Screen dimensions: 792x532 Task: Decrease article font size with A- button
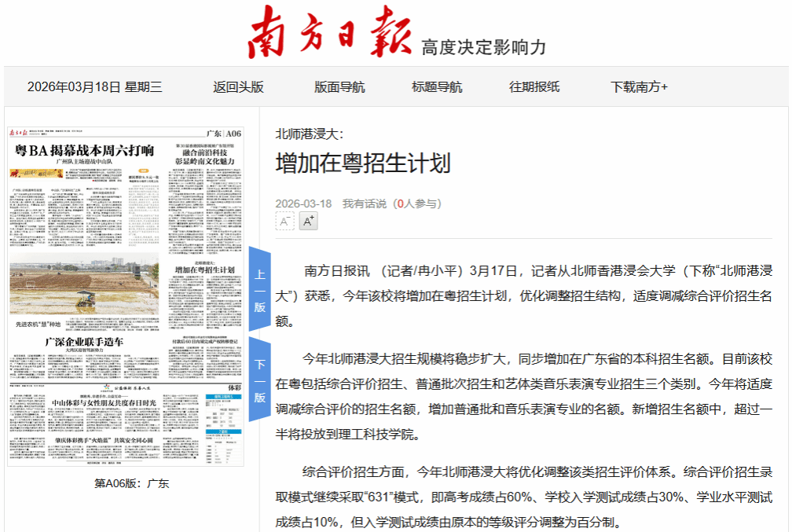pyautogui.click(x=285, y=222)
